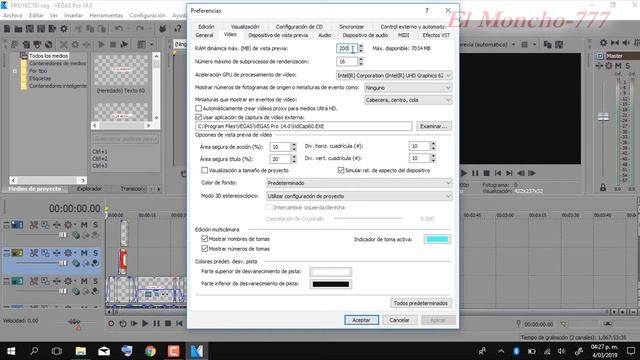Click the Master bus lock icon
This screenshot has width=640, height=360.
[603, 187]
